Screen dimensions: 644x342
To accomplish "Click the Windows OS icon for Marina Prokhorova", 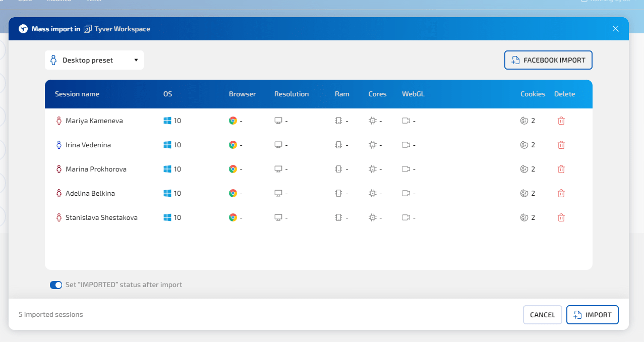I will pos(167,169).
